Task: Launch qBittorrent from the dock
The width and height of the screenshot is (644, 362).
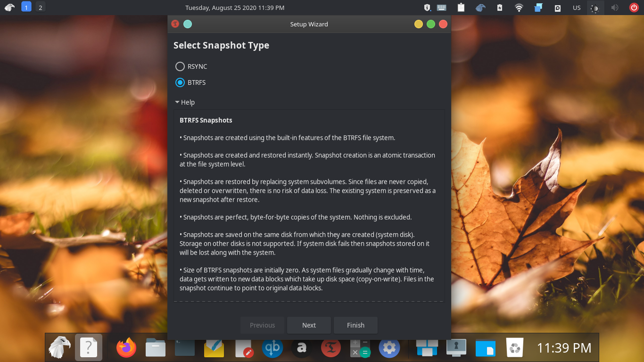Action: tap(272, 348)
